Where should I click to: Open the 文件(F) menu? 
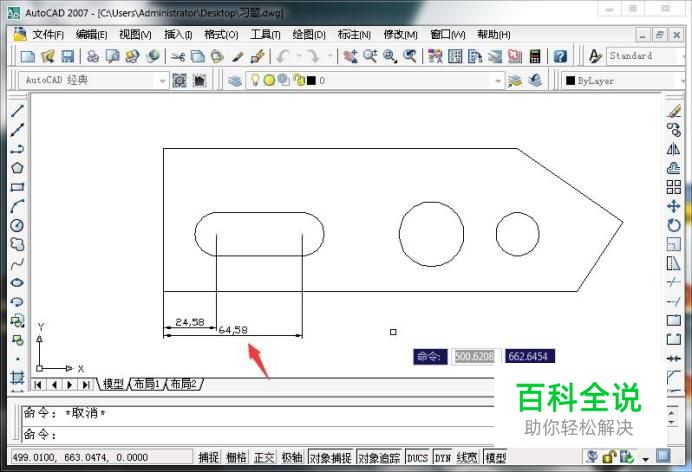tap(48, 34)
